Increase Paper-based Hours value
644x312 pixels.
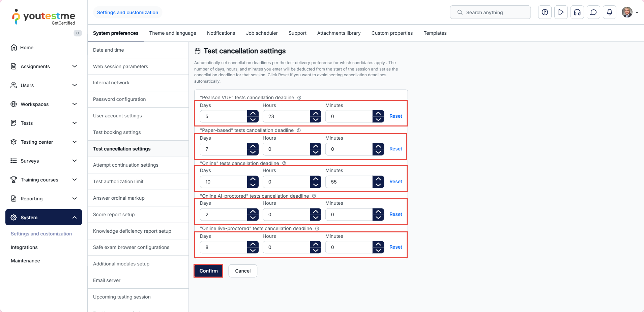coord(315,146)
